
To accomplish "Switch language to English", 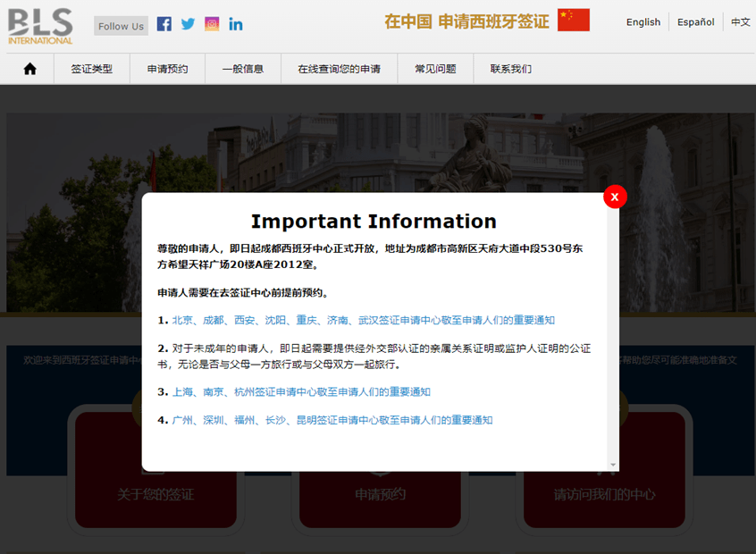I will pyautogui.click(x=643, y=22).
